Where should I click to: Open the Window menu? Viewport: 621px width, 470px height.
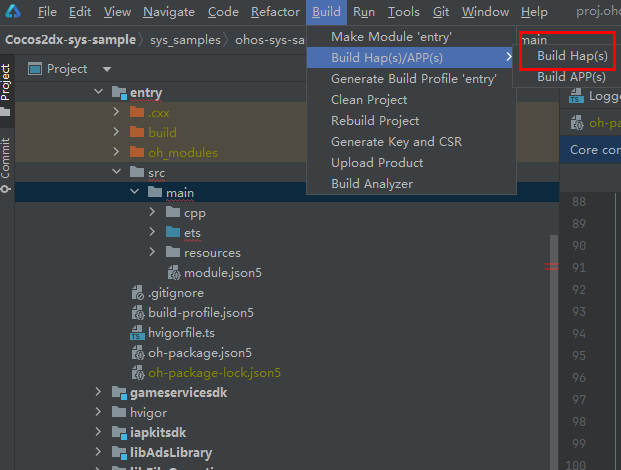[485, 12]
